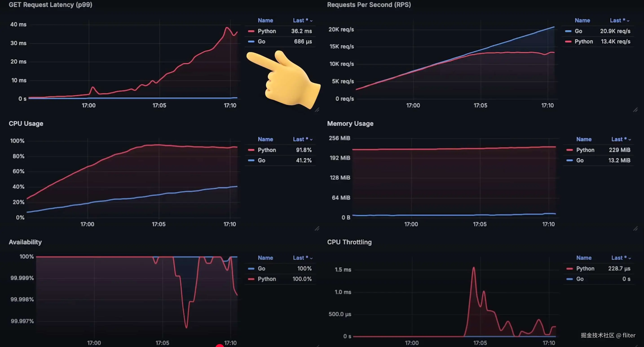Click resize handle of CPU Usage panel
Image resolution: width=644 pixels, height=347 pixels.
click(x=317, y=228)
